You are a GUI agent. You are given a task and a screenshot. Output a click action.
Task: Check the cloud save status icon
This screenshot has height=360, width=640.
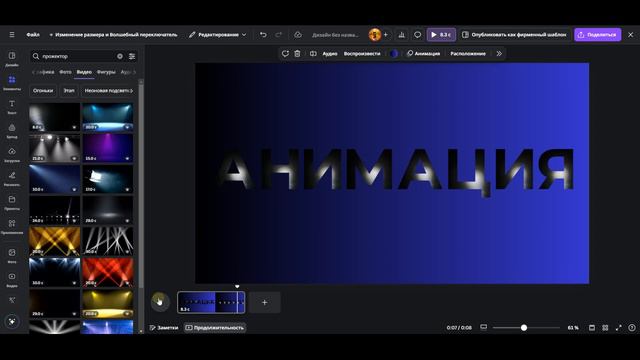298,35
